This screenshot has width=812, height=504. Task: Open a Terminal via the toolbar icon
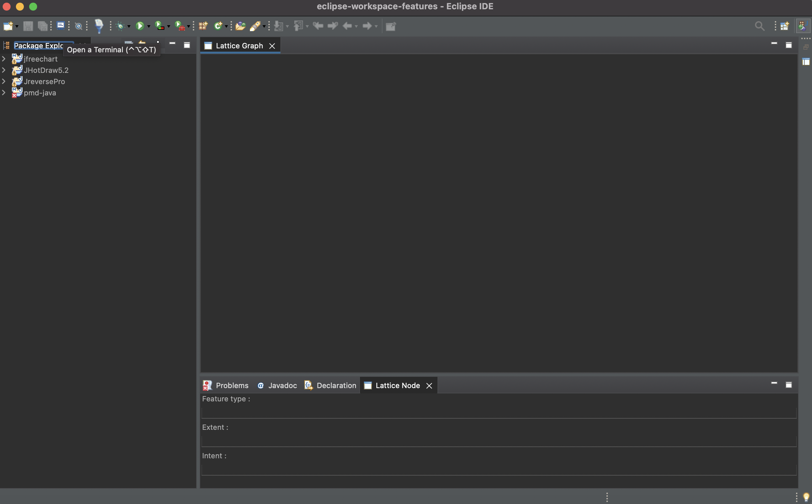[61, 26]
